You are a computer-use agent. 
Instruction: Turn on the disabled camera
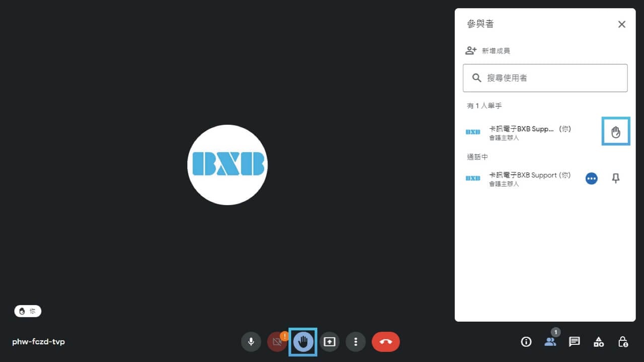pyautogui.click(x=277, y=342)
